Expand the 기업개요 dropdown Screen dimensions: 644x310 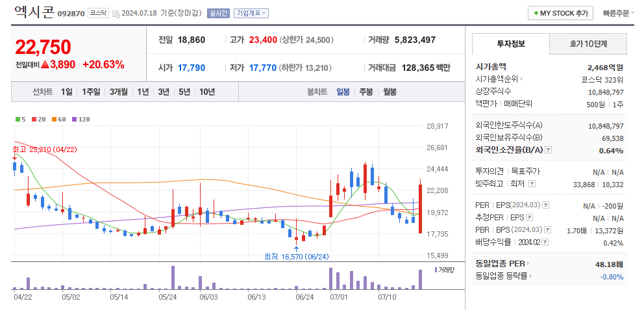[251, 13]
